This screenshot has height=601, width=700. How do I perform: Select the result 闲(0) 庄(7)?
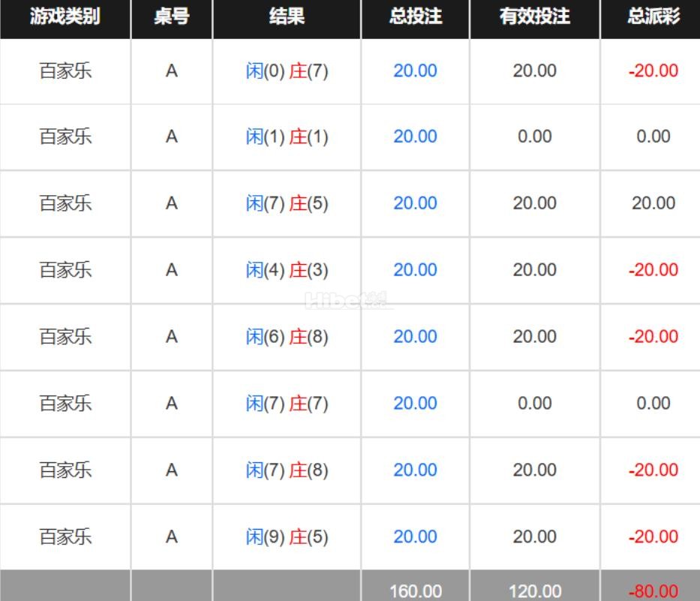pos(287,71)
